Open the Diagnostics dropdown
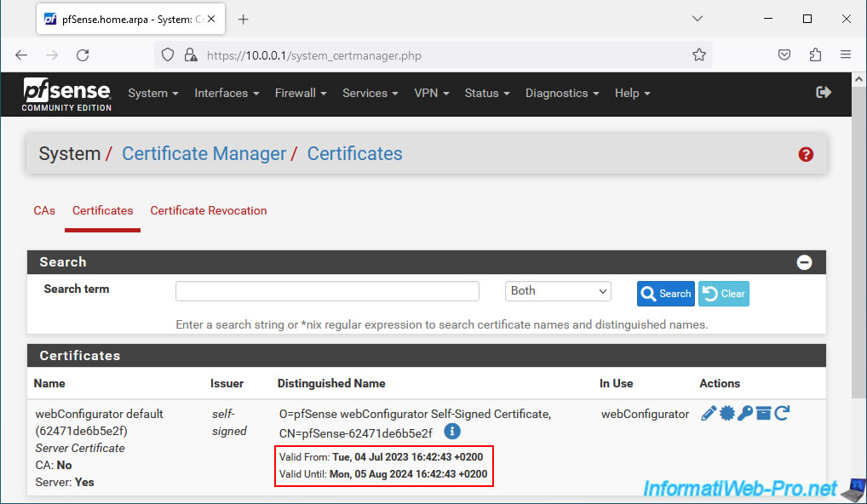The width and height of the screenshot is (867, 504). pos(562,94)
